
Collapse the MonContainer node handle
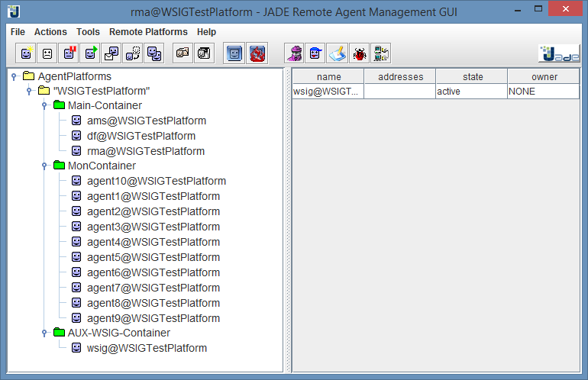(44, 166)
